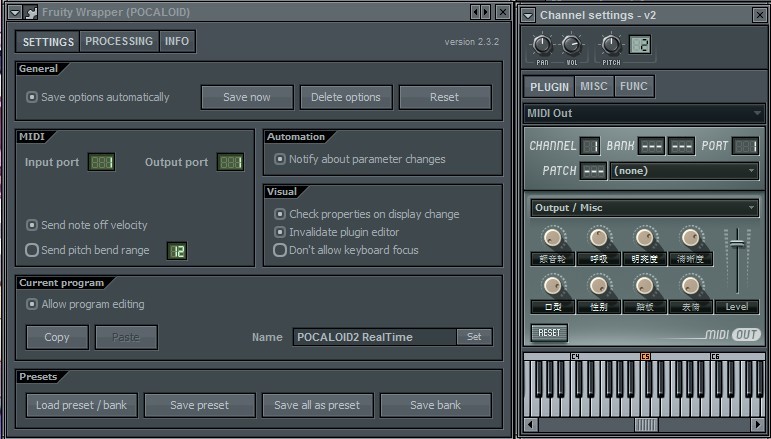Click the 踏板 label box

point(644,307)
